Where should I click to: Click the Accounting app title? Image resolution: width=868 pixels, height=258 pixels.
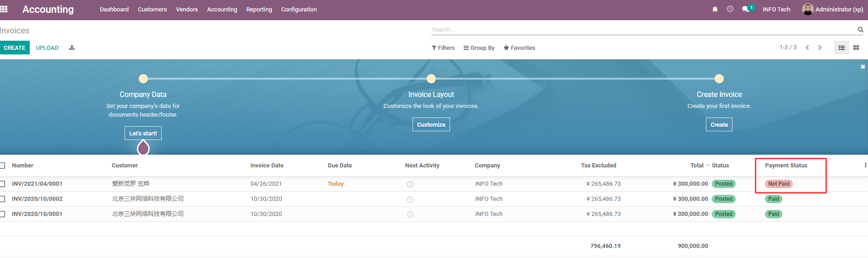[x=48, y=9]
